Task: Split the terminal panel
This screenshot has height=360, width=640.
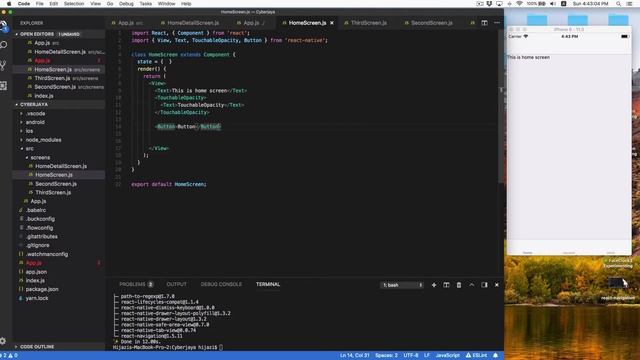Action: pos(446,285)
